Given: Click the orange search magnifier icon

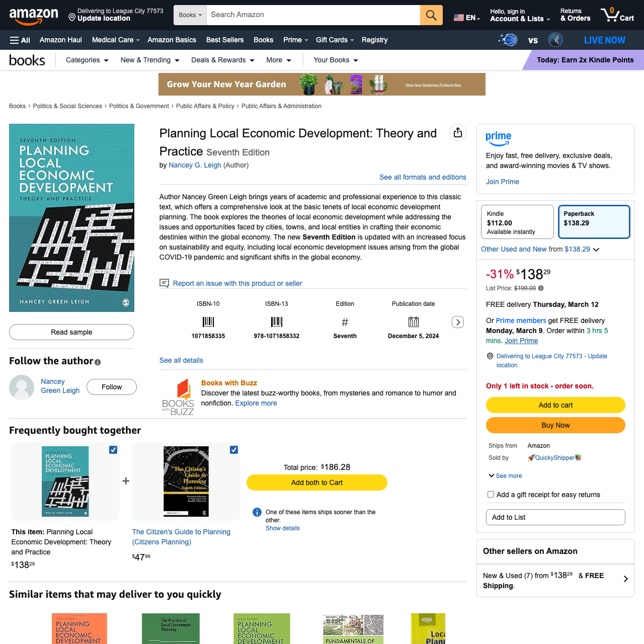Looking at the screenshot, I should (431, 15).
